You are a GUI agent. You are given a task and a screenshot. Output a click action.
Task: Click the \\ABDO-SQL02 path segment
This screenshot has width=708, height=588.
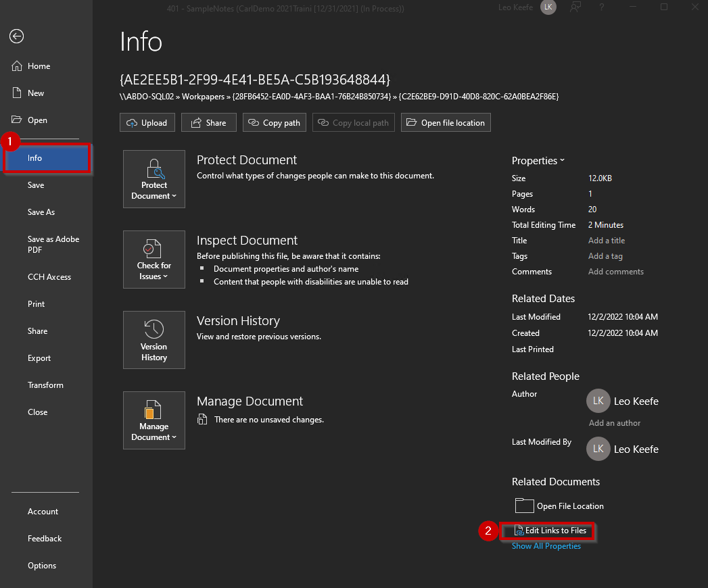[147, 97]
